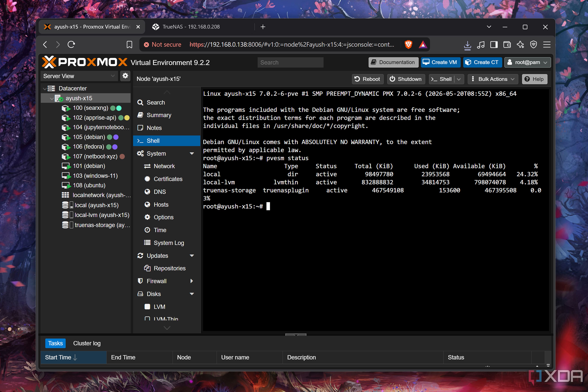Click the Create CT button
The image size is (588, 392).
pos(482,62)
